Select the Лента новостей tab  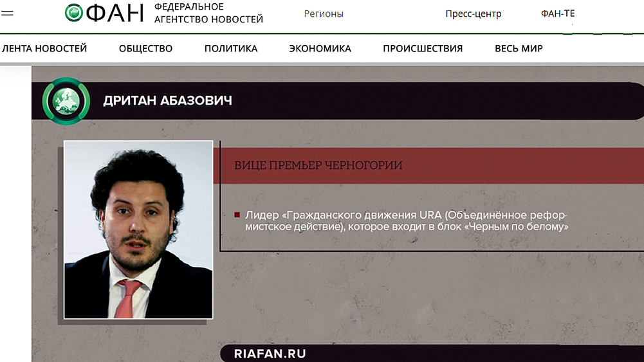click(44, 48)
